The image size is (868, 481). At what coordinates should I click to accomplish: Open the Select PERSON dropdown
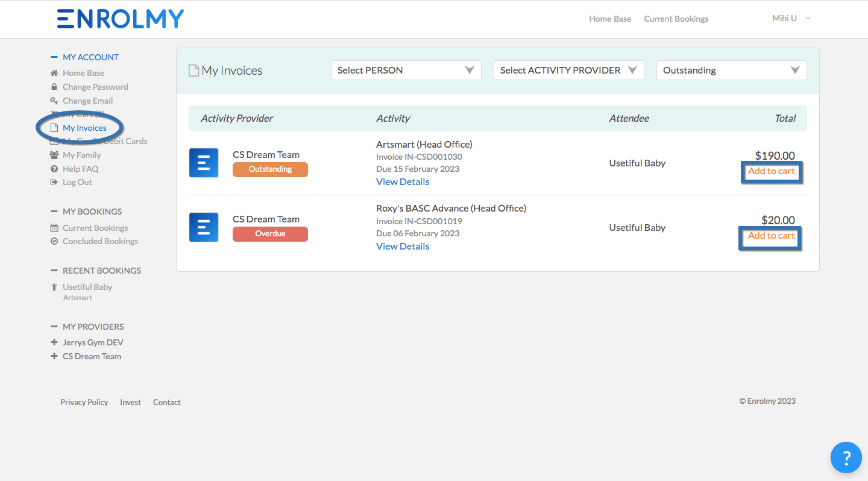tap(406, 70)
